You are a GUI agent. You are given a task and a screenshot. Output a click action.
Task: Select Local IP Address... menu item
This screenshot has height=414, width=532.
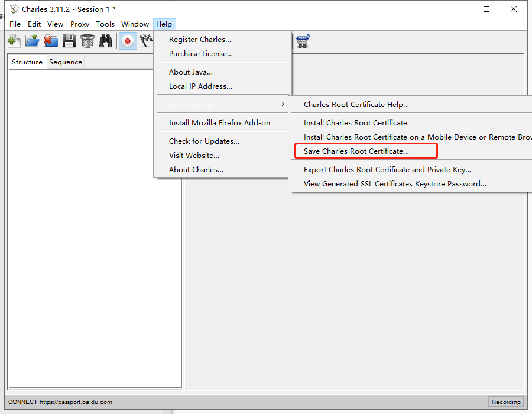click(x=223, y=86)
